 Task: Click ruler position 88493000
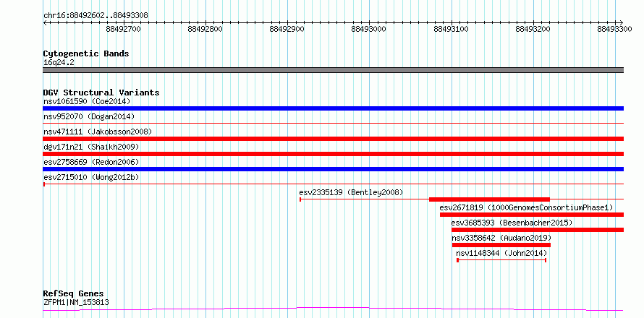point(369,29)
